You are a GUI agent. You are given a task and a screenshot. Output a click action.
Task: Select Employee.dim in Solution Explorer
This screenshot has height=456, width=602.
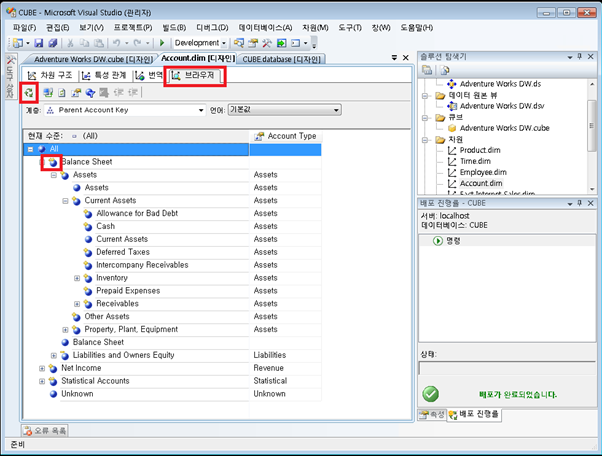click(483, 172)
